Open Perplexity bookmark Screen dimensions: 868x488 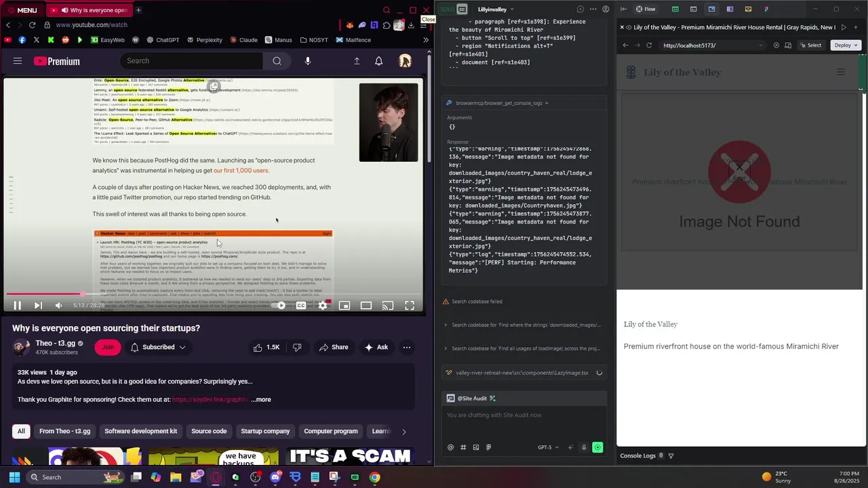tap(204, 40)
